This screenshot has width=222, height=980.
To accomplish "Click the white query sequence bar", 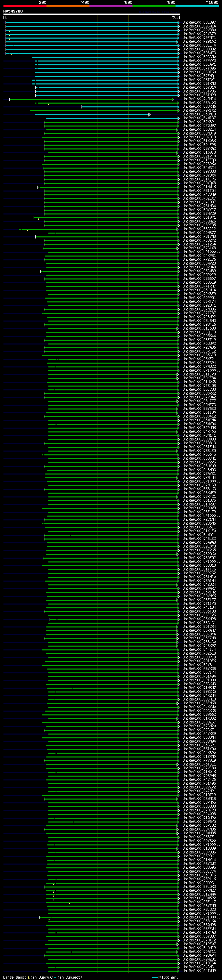I will pos(92,14).
